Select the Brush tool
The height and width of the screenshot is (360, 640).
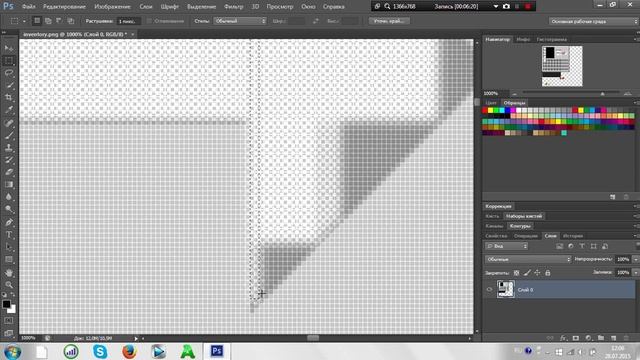[x=9, y=135]
